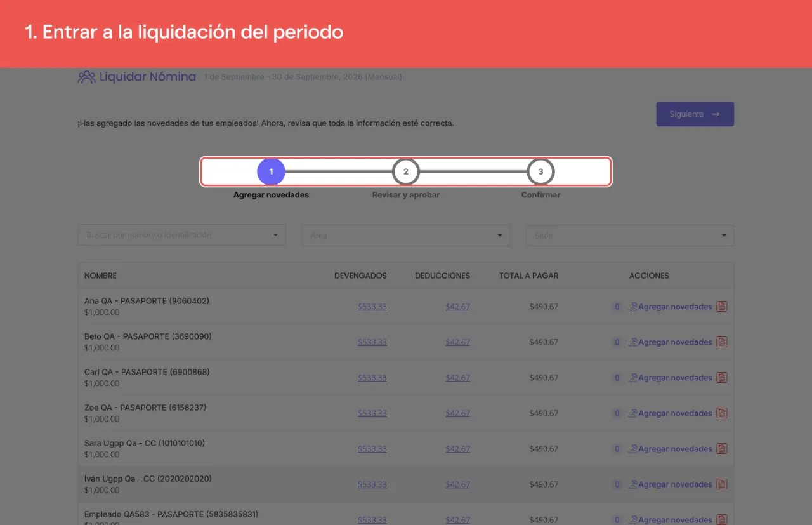Viewport: 812px width, 525px height.
Task: Open PDF icon in Zoe QA row
Action: pos(722,413)
